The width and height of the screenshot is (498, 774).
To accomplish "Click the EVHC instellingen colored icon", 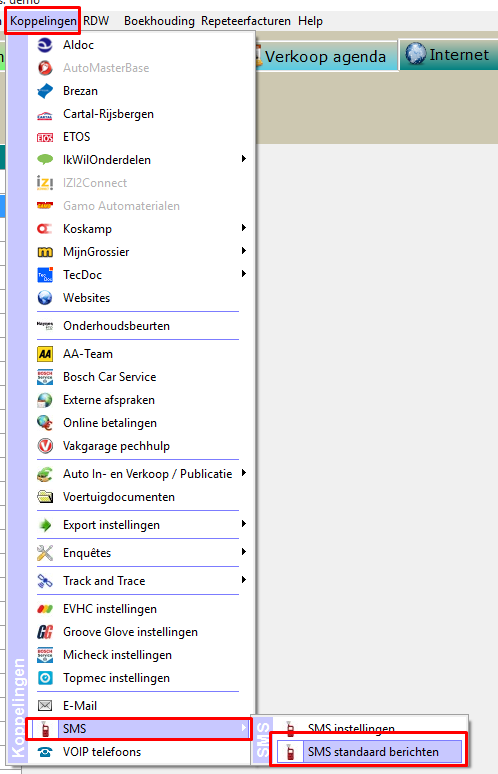I will click(45, 609).
